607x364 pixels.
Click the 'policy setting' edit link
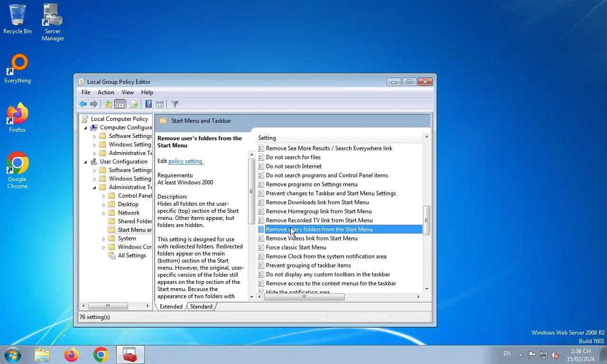pyautogui.click(x=185, y=161)
